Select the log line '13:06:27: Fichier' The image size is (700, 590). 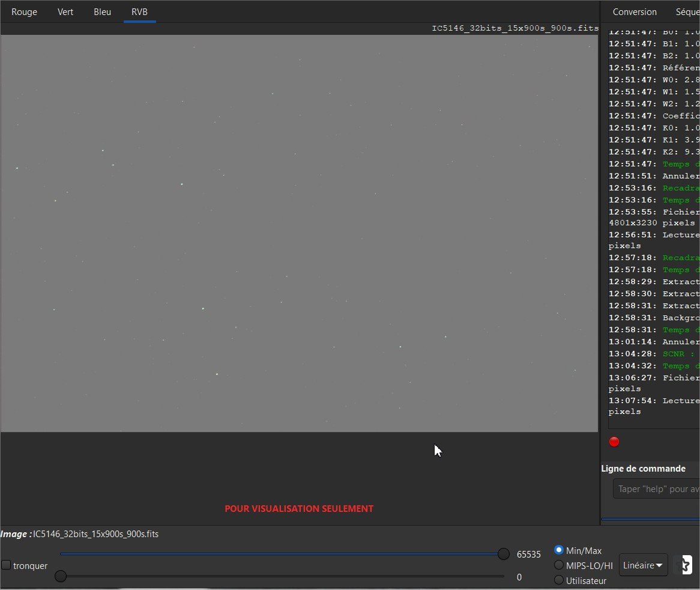pyautogui.click(x=654, y=377)
